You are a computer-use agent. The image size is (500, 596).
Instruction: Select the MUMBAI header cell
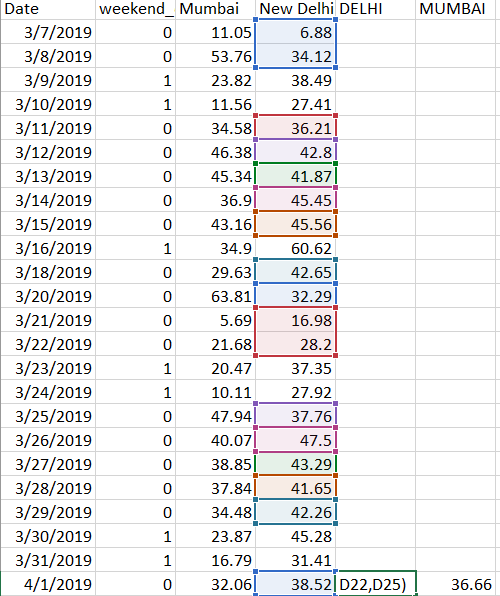456,9
